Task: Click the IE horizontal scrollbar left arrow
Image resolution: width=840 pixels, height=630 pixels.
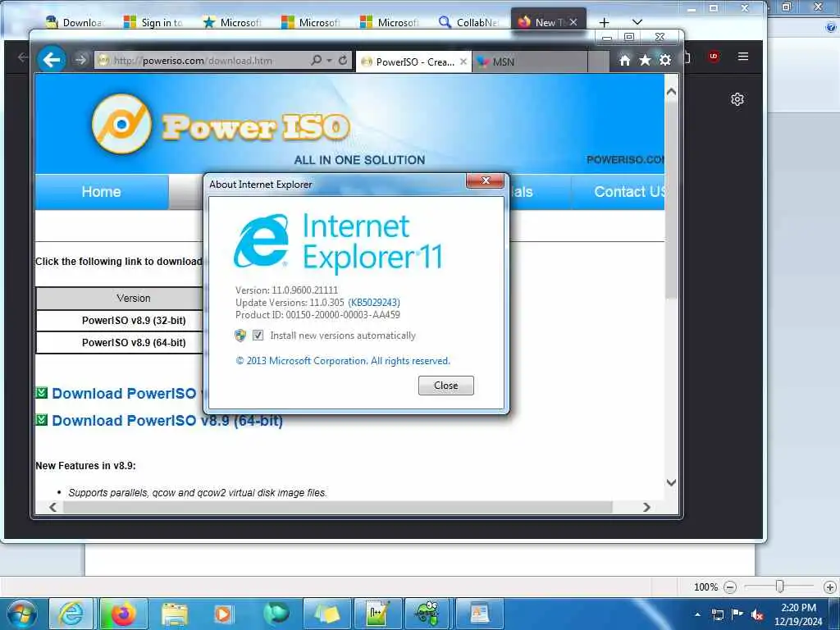Action: point(52,507)
